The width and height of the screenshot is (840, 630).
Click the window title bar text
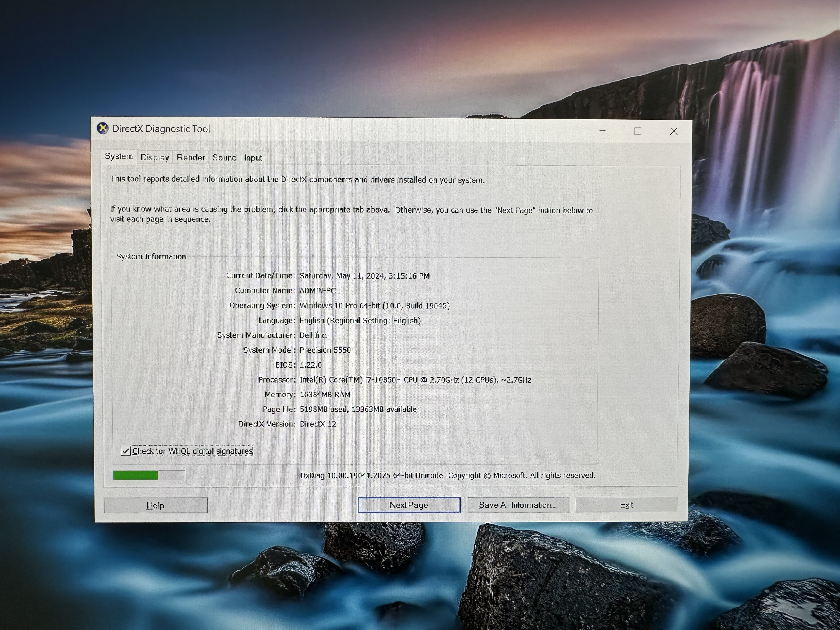(161, 129)
